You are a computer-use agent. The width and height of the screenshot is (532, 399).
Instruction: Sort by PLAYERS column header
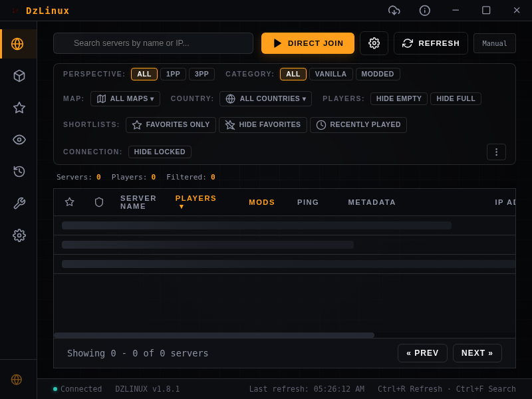pyautogui.click(x=196, y=202)
